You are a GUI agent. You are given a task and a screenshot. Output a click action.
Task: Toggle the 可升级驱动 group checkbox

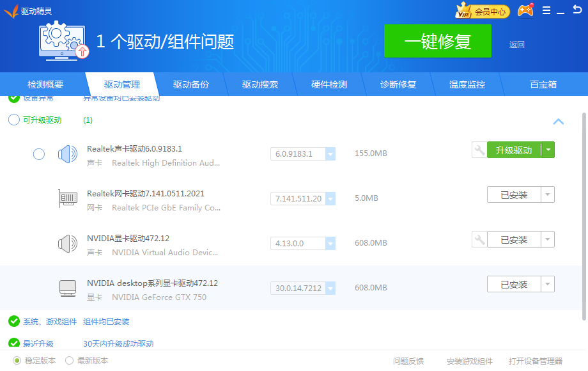tap(13, 120)
